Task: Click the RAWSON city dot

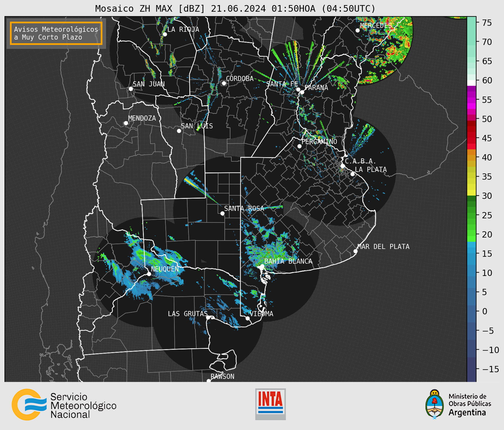Action: [209, 381]
